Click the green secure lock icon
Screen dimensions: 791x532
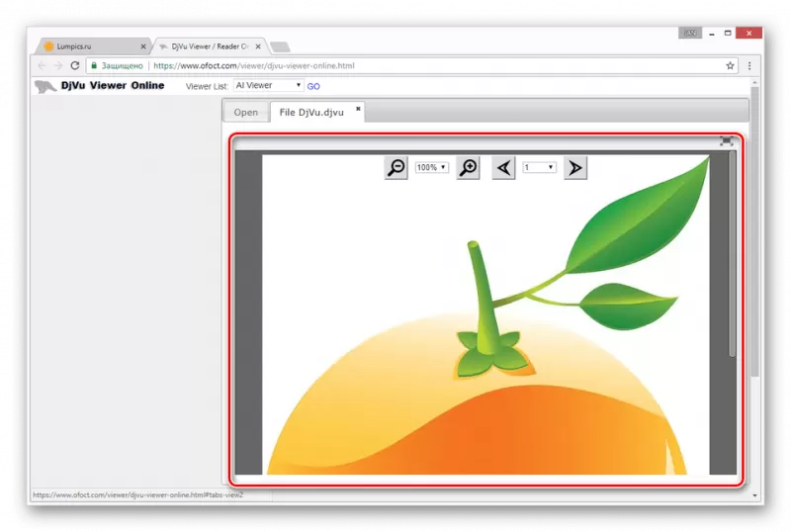coord(94,65)
